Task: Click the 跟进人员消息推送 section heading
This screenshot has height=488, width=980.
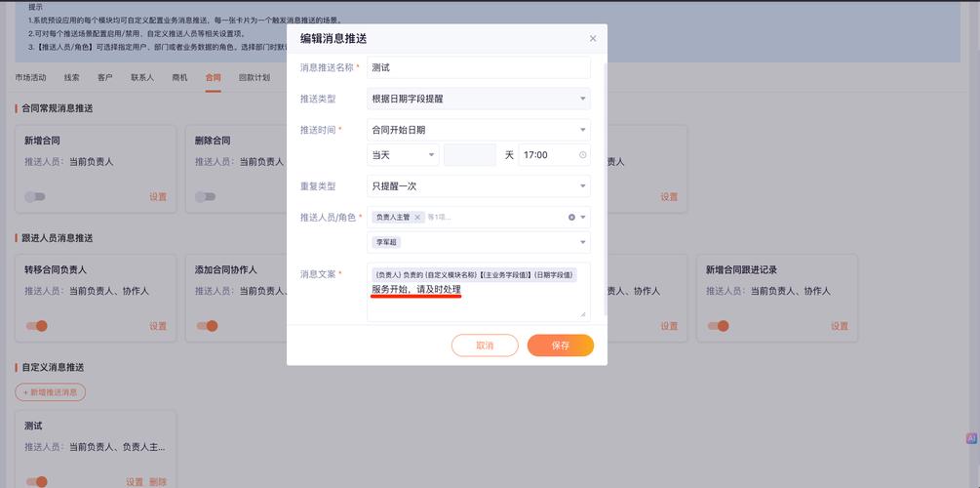Action: tap(57, 238)
